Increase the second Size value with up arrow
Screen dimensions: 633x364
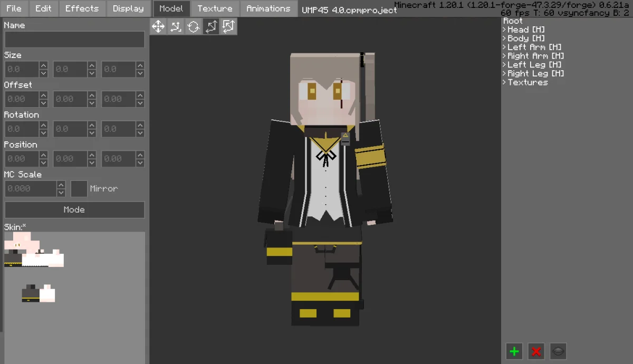(x=92, y=65)
